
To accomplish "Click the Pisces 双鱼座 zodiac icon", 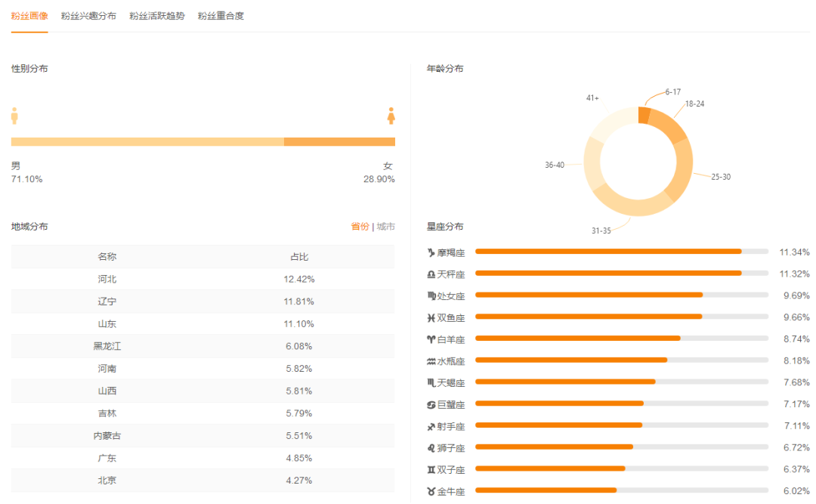I will [x=431, y=317].
